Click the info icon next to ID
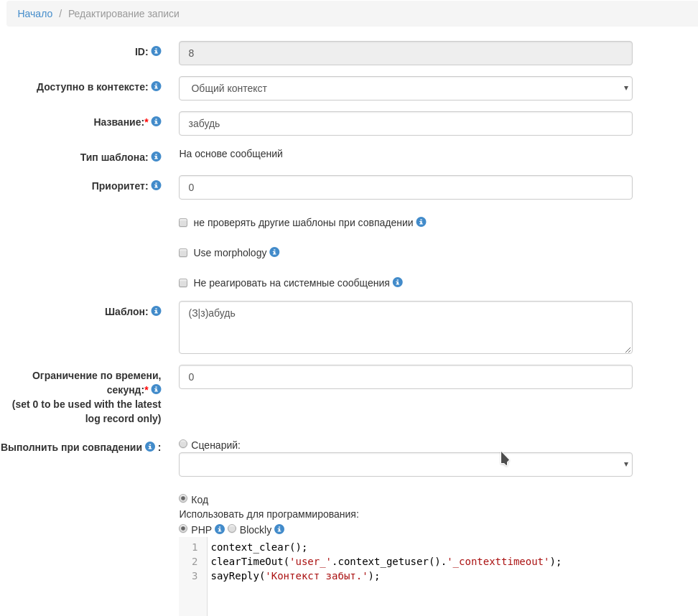This screenshot has width=698, height=616. pyautogui.click(x=156, y=51)
